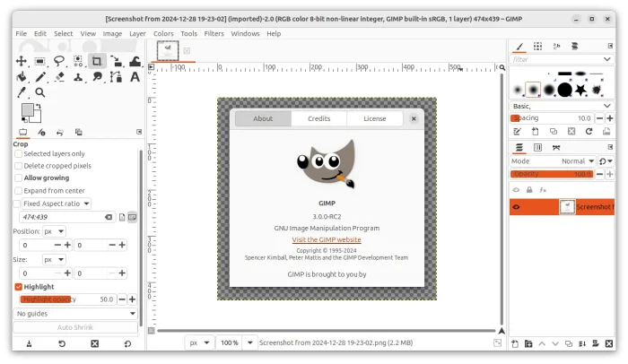Open the Colors menu

[x=163, y=34]
